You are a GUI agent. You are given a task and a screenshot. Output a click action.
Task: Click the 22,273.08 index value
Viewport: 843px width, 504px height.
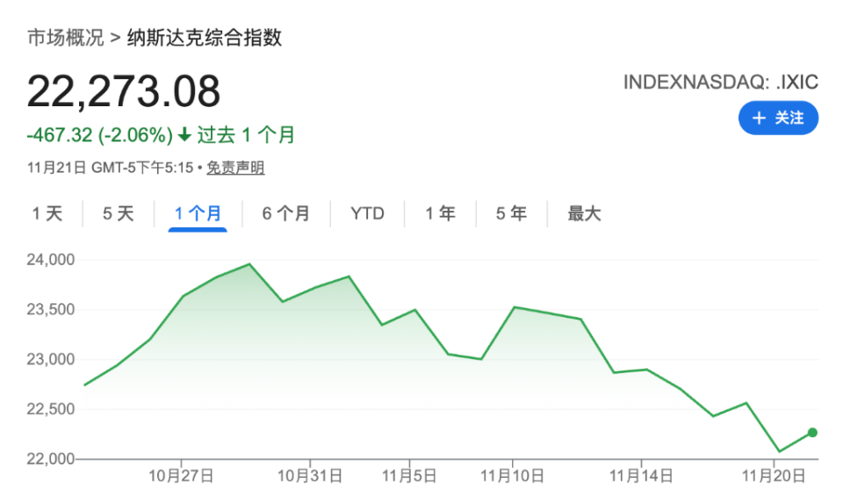pos(124,91)
